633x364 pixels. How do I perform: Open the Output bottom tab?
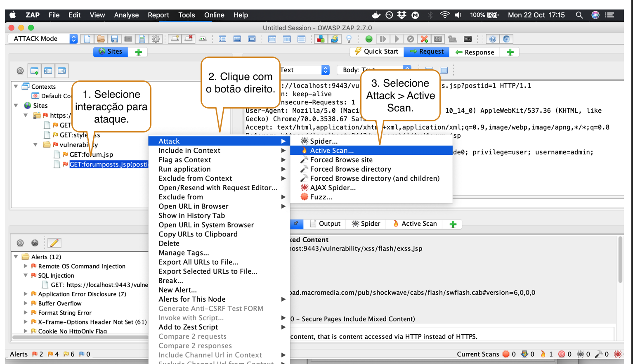click(325, 224)
